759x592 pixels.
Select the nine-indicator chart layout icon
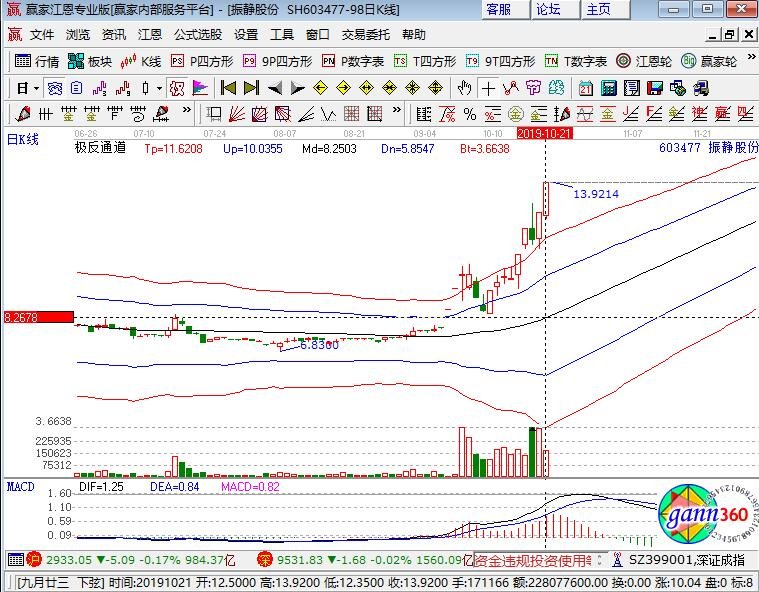click(123, 88)
